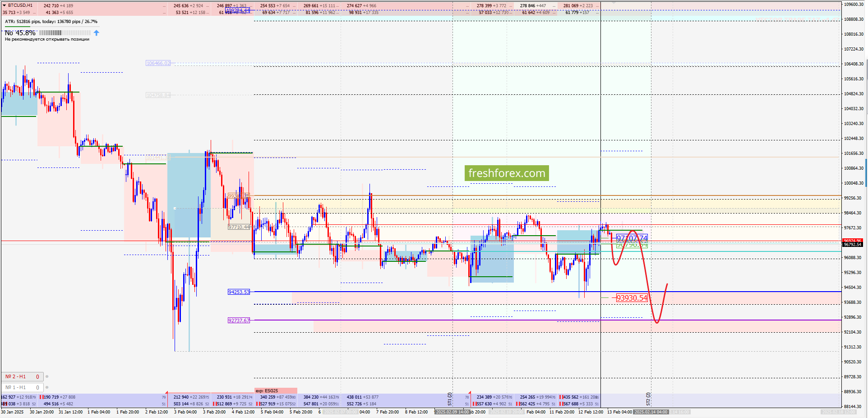The height and width of the screenshot is (418, 868).
Task: Click the blue up-arrow signal icon
Action: (96, 33)
